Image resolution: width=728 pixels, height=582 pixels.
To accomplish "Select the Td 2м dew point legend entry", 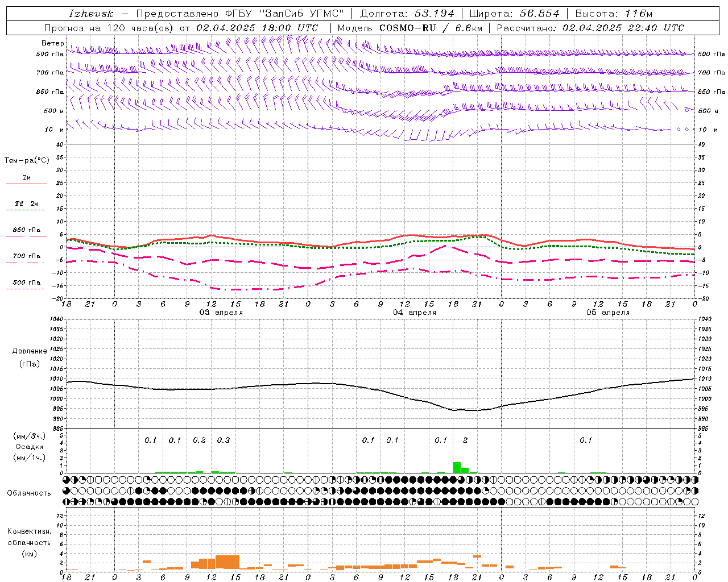I will click(26, 203).
